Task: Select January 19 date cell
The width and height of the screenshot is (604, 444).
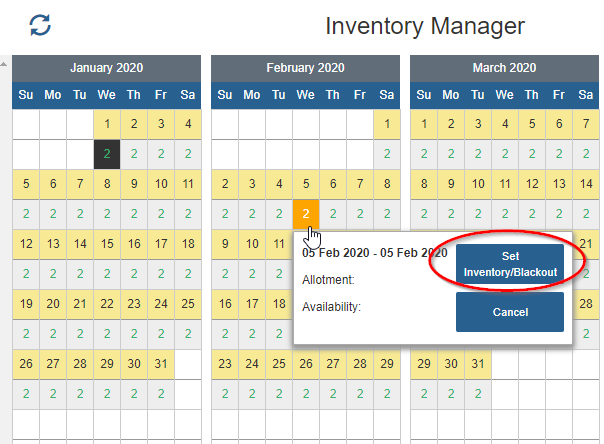Action: pyautogui.click(x=26, y=304)
